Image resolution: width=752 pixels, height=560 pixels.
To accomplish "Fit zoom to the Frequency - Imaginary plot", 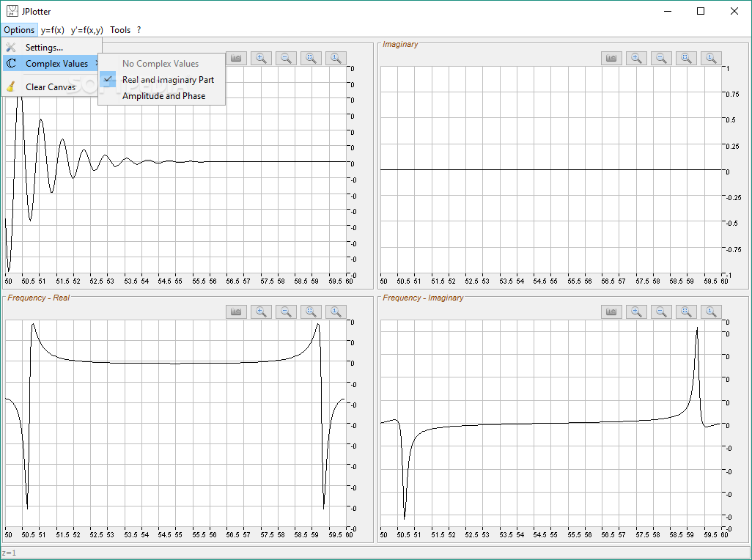I will (x=686, y=312).
